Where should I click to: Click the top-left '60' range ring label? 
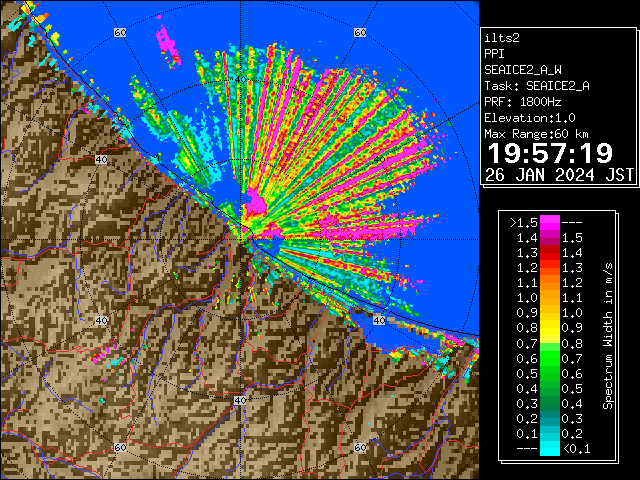120,32
